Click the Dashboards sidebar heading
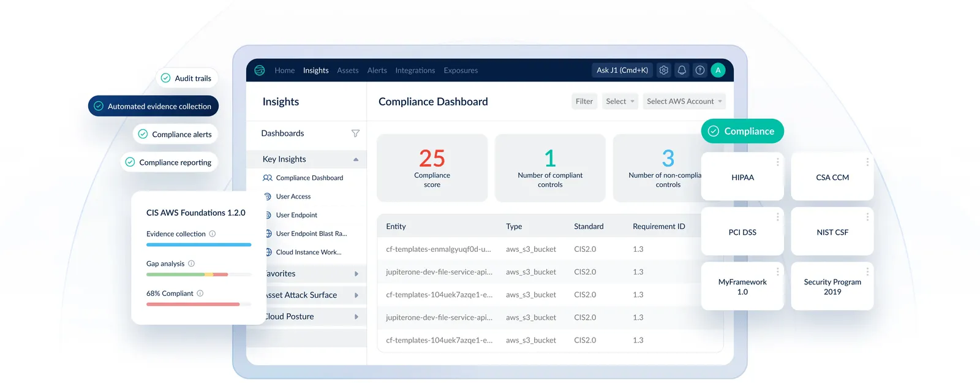The image size is (980, 383). click(282, 133)
